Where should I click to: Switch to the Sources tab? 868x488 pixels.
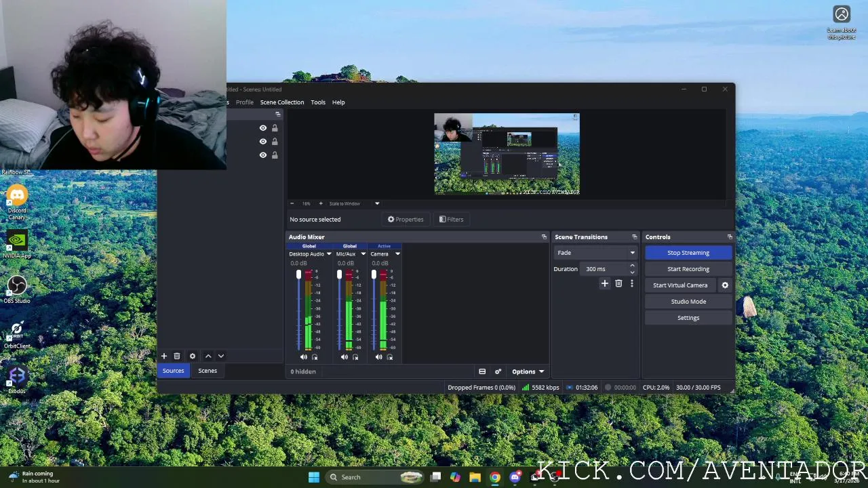tap(173, 371)
